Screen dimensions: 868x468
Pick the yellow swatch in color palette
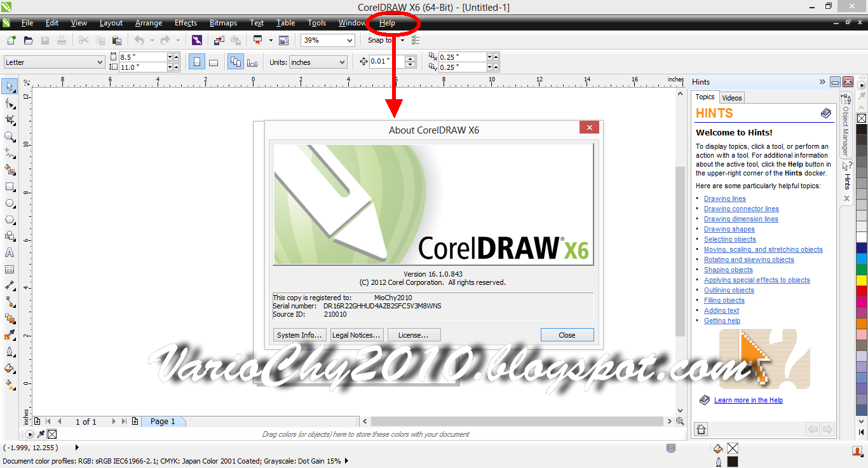click(x=862, y=280)
